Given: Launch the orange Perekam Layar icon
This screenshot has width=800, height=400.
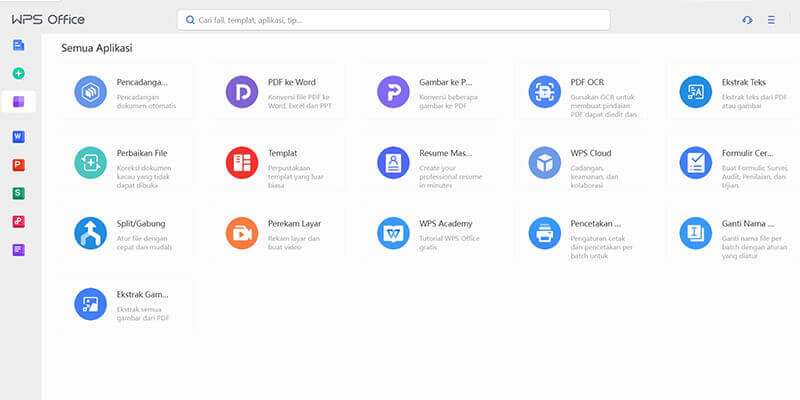Looking at the screenshot, I should [x=242, y=233].
